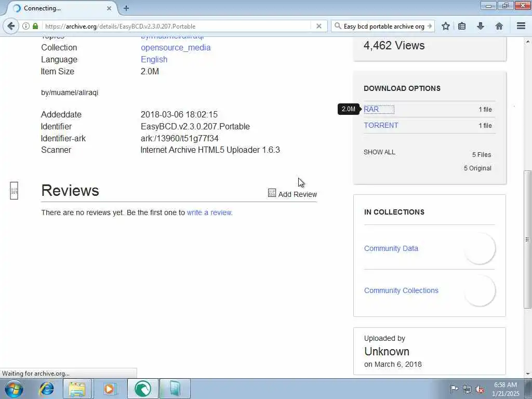This screenshot has height=399, width=532.
Task: Show bookmarks list icon
Action: (462, 26)
